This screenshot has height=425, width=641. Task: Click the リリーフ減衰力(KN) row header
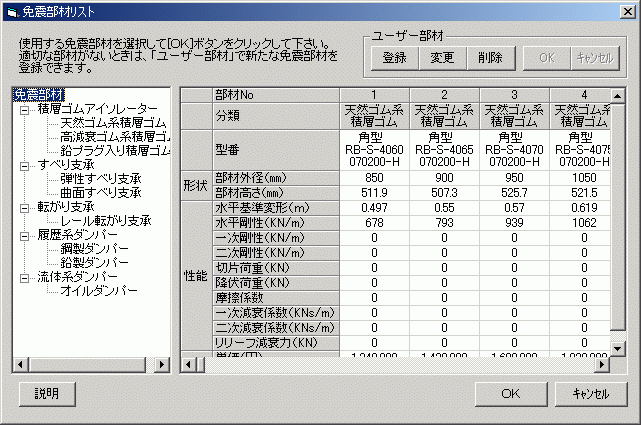[x=276, y=343]
